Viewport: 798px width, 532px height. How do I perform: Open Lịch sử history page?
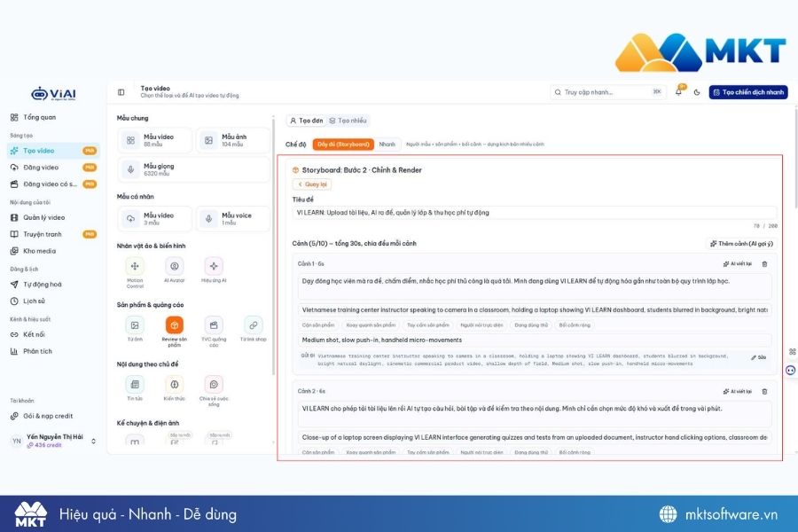34,301
